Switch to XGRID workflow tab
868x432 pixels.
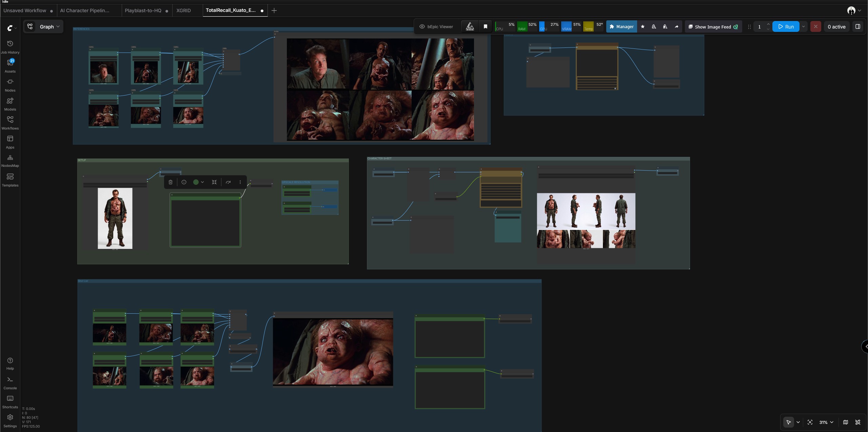(183, 11)
